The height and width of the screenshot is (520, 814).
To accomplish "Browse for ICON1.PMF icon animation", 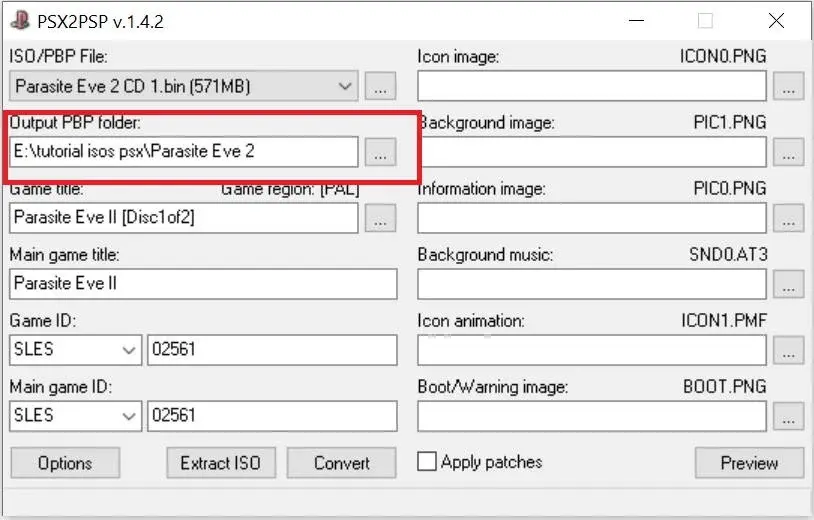I will tap(789, 350).
